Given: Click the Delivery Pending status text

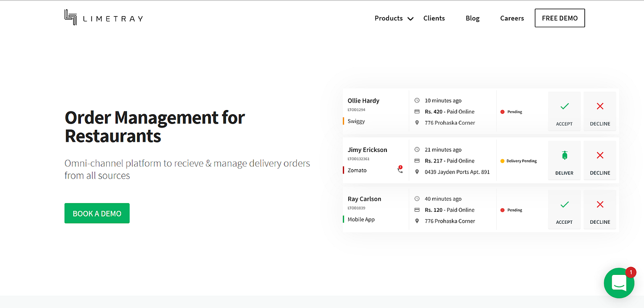Looking at the screenshot, I should (x=522, y=161).
